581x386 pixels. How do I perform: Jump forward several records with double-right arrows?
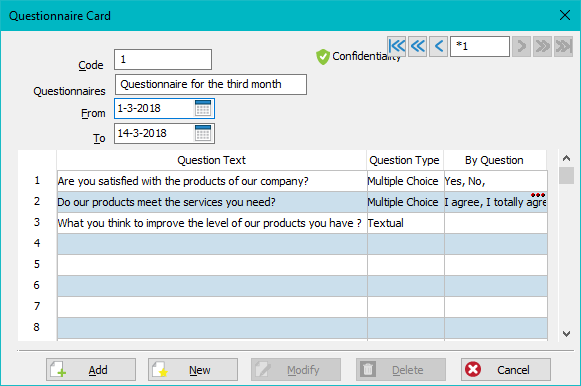[542, 46]
